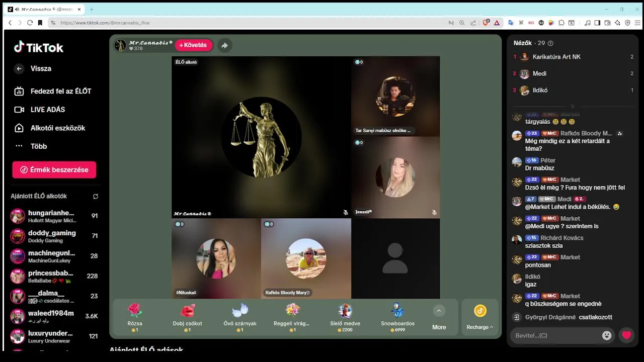Open Brave Rewards triangle icon
Viewport: 644px width, 362px height.
pyautogui.click(x=497, y=23)
